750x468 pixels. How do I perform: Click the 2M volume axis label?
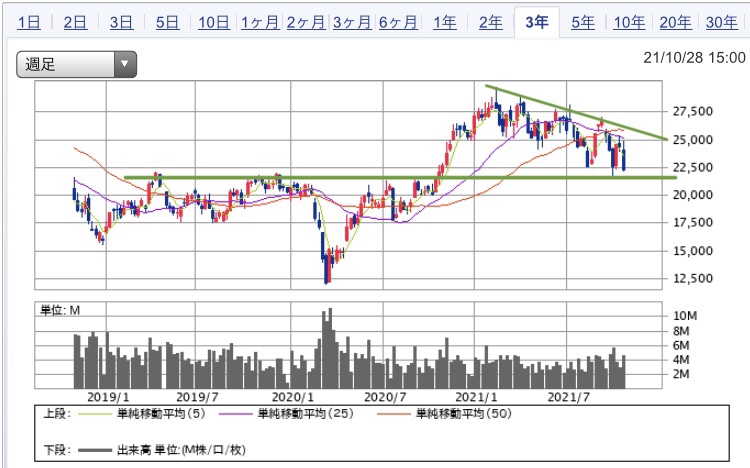coord(681,374)
